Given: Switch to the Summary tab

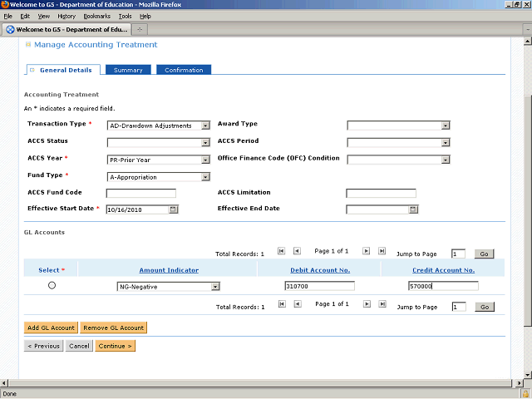Looking at the screenshot, I should (128, 70).
